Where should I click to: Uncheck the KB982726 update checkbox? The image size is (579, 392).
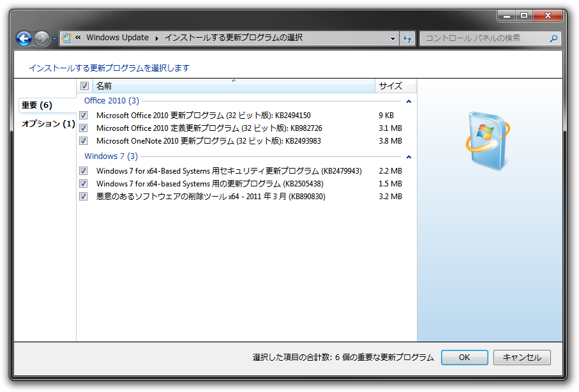tap(84, 128)
